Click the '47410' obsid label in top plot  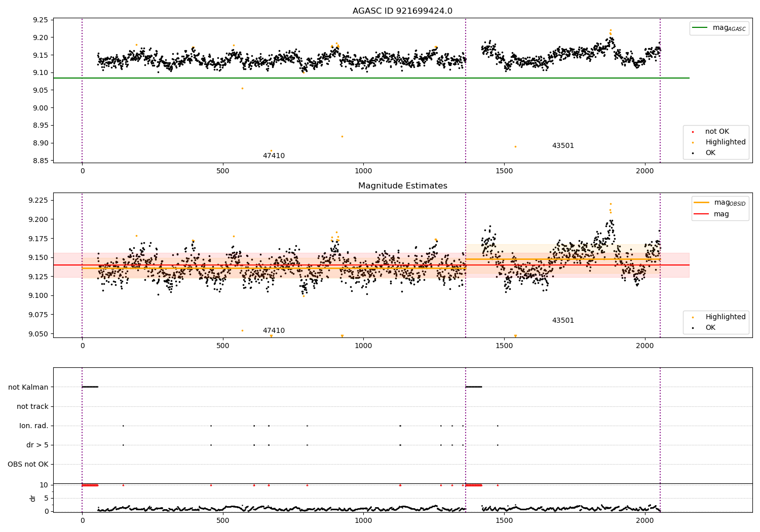pos(274,156)
